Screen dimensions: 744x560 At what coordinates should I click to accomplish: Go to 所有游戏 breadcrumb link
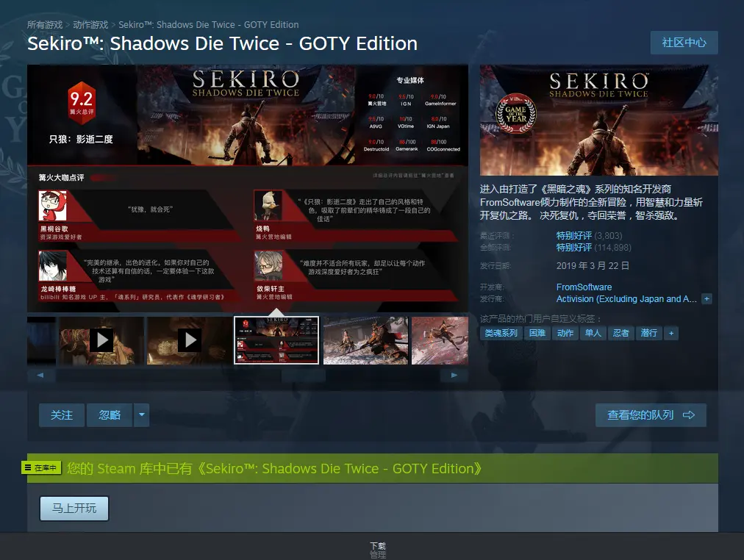[45, 25]
